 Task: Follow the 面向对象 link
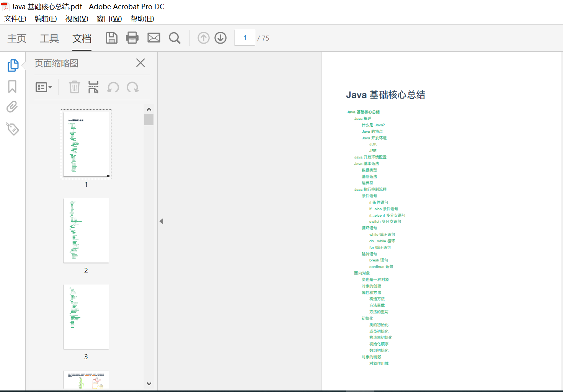tap(362, 273)
